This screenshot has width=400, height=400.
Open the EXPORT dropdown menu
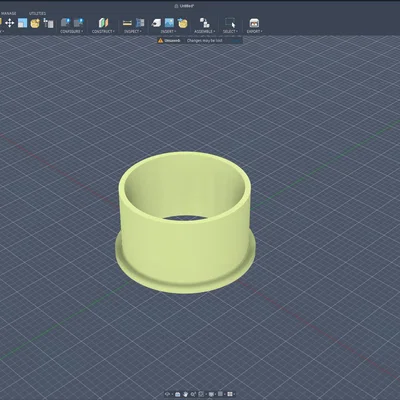(x=254, y=32)
